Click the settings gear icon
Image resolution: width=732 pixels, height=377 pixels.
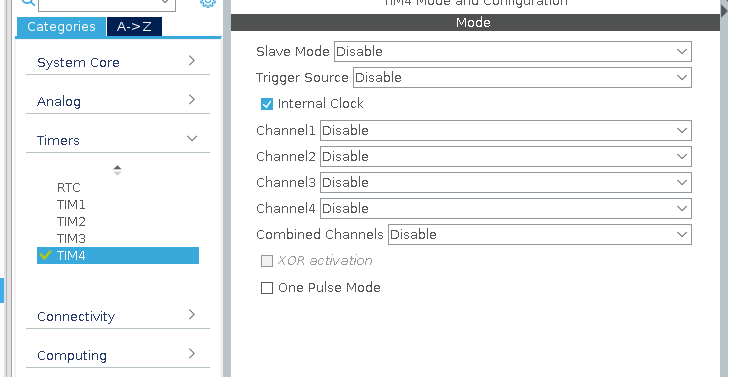coord(208,3)
